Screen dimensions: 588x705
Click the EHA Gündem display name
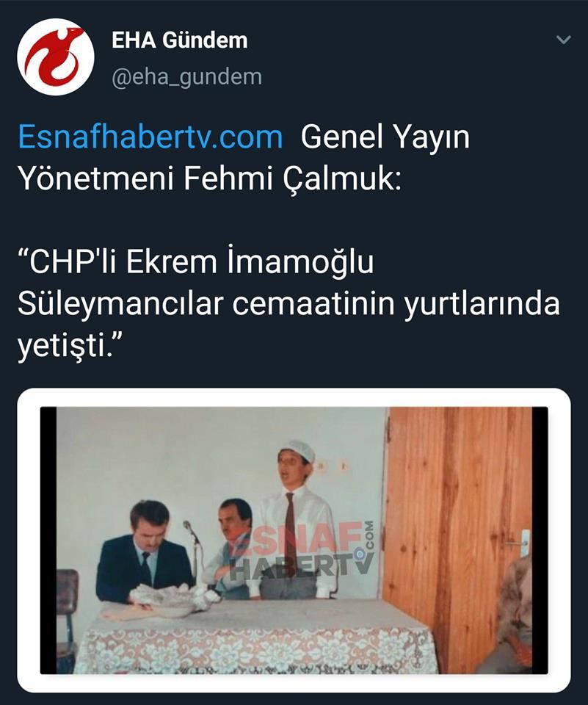point(179,40)
